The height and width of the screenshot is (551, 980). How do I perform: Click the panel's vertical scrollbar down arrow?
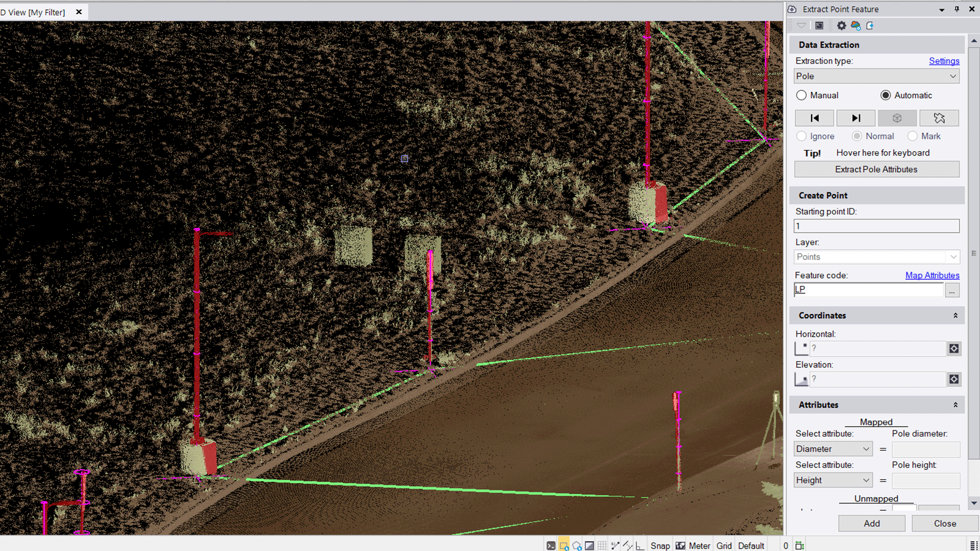[x=974, y=503]
